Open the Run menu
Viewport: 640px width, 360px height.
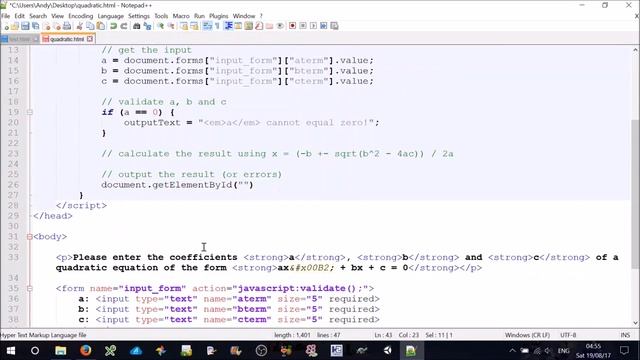[x=199, y=16]
